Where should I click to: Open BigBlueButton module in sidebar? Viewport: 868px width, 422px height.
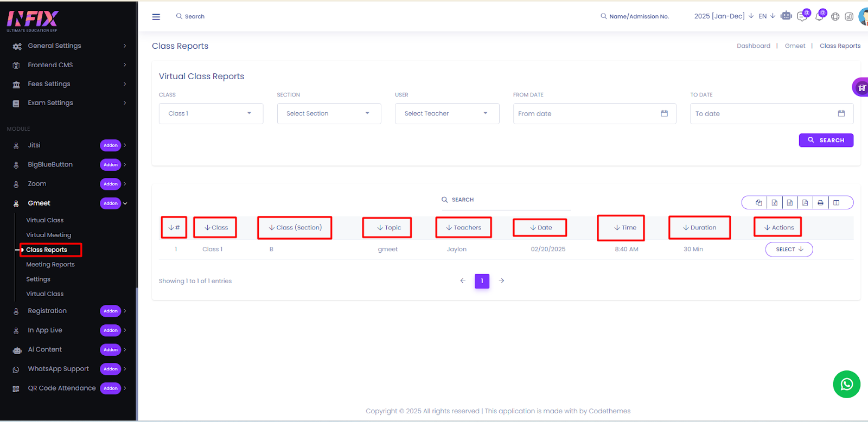(x=69, y=164)
